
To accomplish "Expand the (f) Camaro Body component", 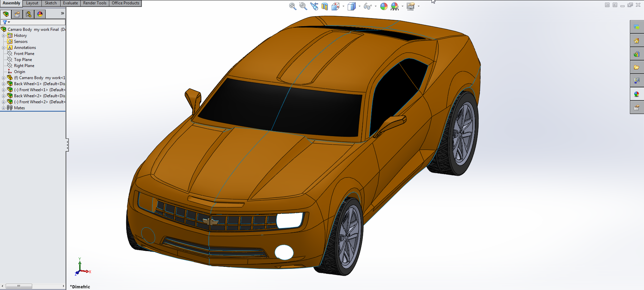I will (x=3, y=78).
